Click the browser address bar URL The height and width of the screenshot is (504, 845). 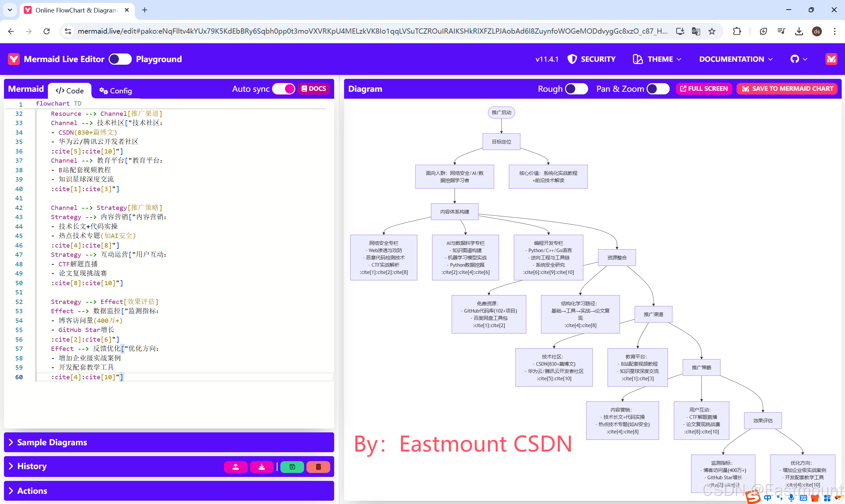(372, 31)
